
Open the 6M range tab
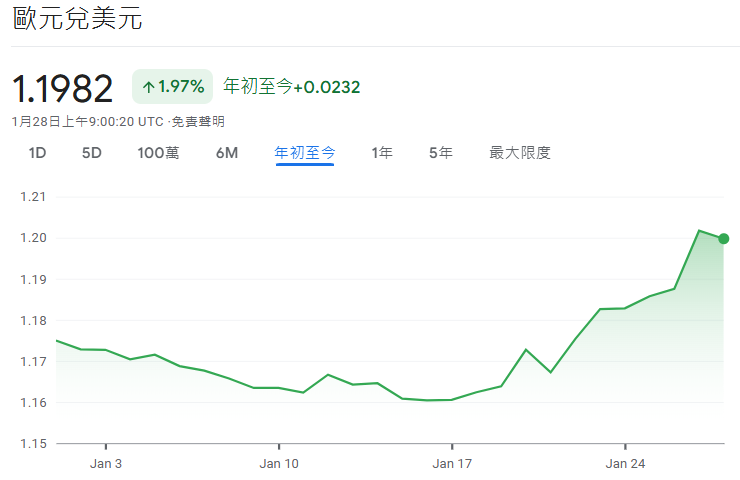227,153
